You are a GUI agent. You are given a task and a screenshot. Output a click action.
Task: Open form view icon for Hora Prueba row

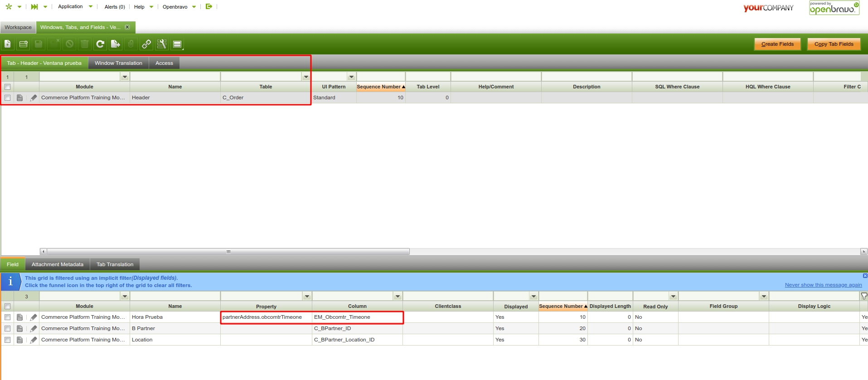pyautogui.click(x=19, y=317)
